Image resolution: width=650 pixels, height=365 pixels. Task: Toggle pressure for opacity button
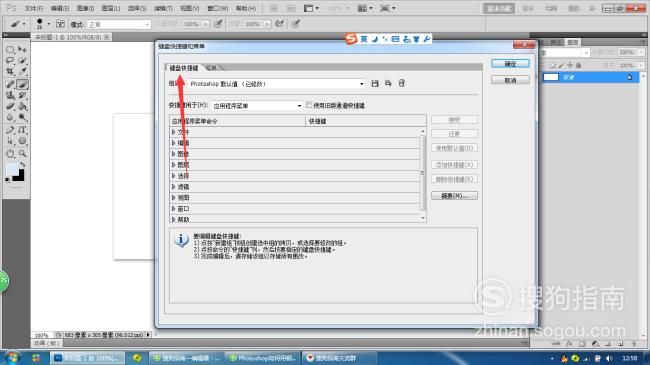coord(218,24)
